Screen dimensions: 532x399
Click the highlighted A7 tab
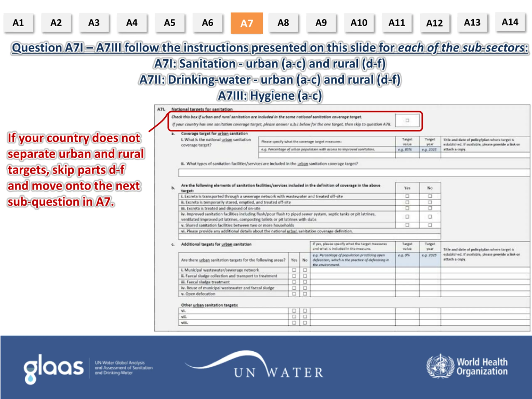[247, 23]
